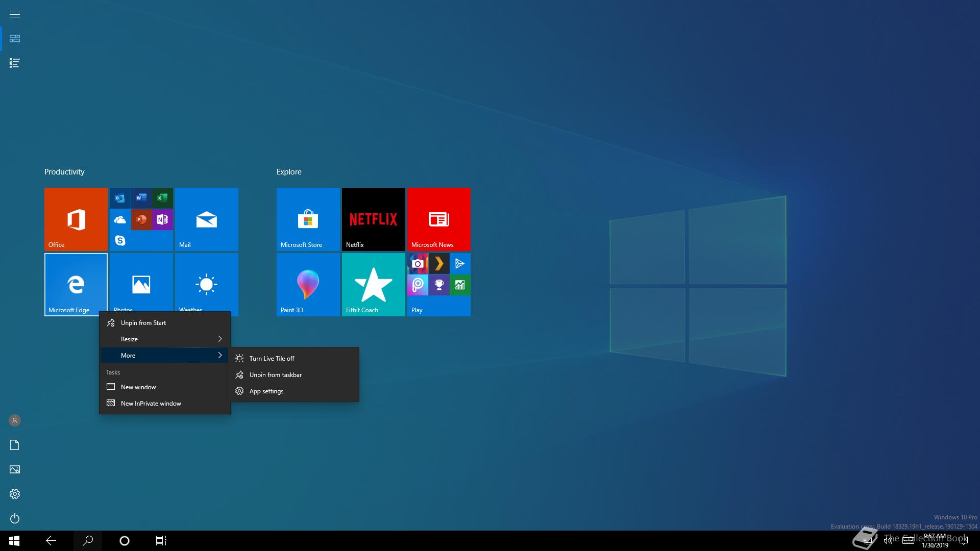Open the Office tile
The image size is (980, 551).
point(76,219)
